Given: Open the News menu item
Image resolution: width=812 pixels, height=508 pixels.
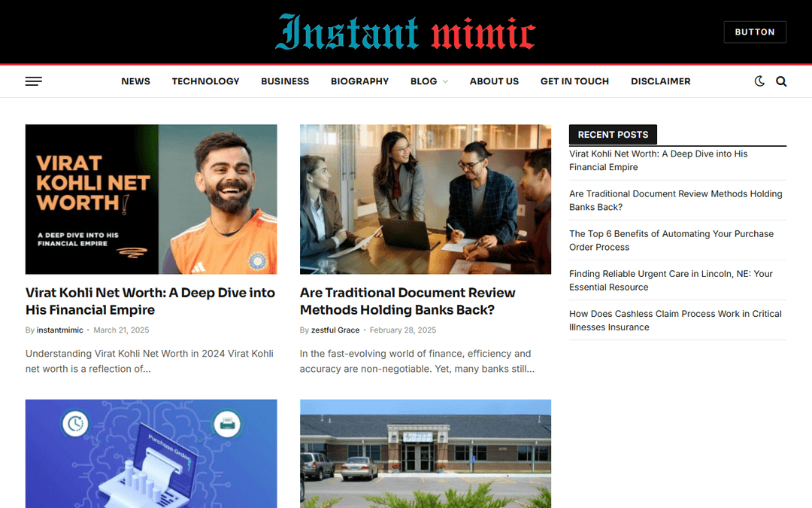Looking at the screenshot, I should point(135,81).
